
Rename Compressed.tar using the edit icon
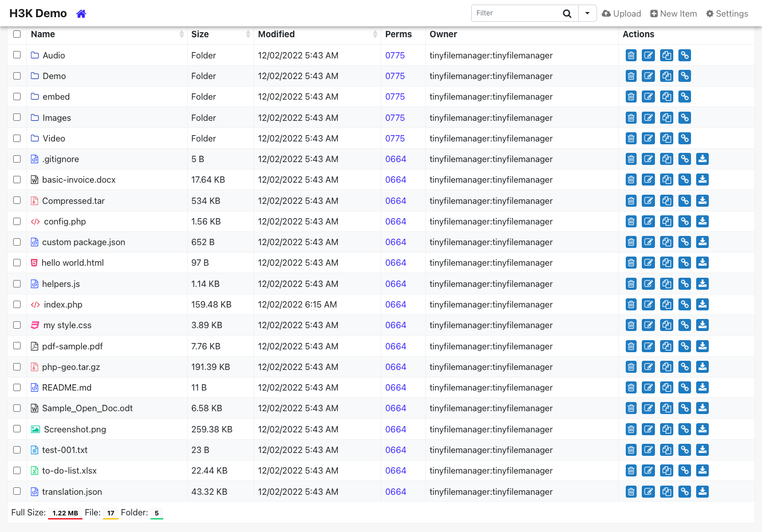tap(649, 201)
